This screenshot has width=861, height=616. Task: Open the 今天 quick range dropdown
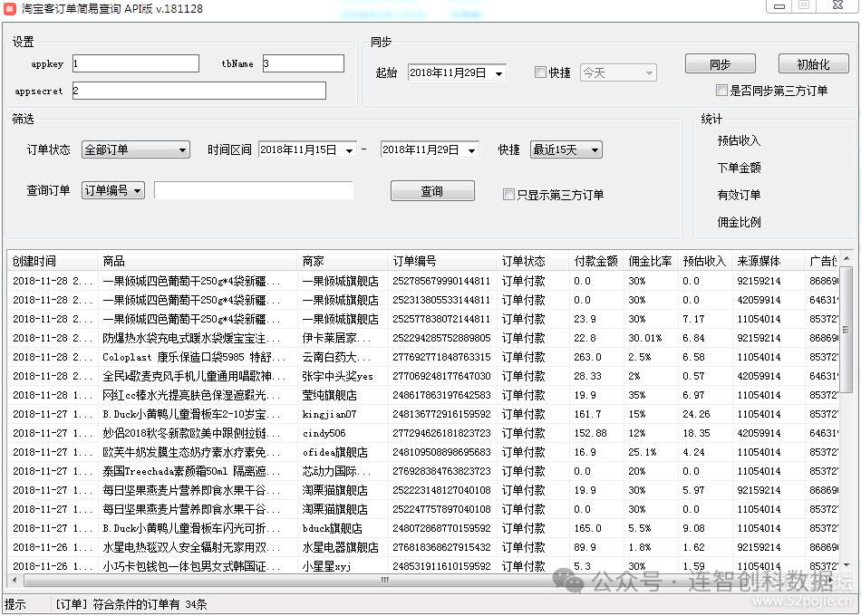pos(618,72)
